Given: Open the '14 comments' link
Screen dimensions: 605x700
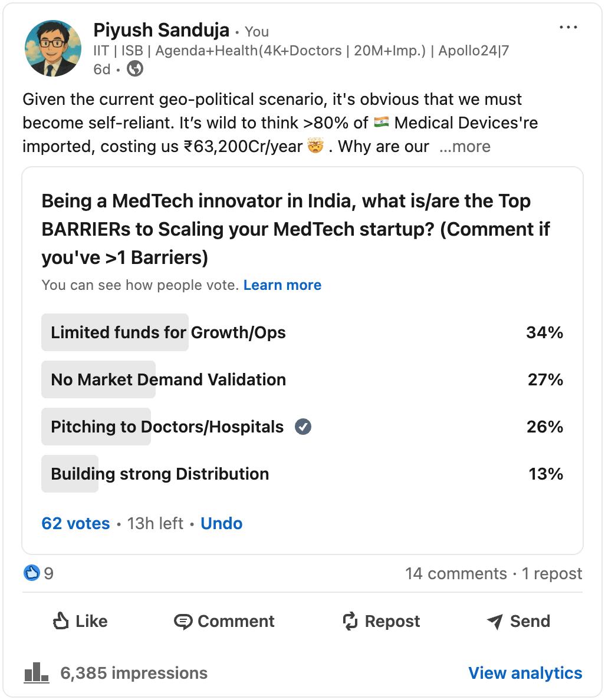Looking at the screenshot, I should click(x=456, y=573).
